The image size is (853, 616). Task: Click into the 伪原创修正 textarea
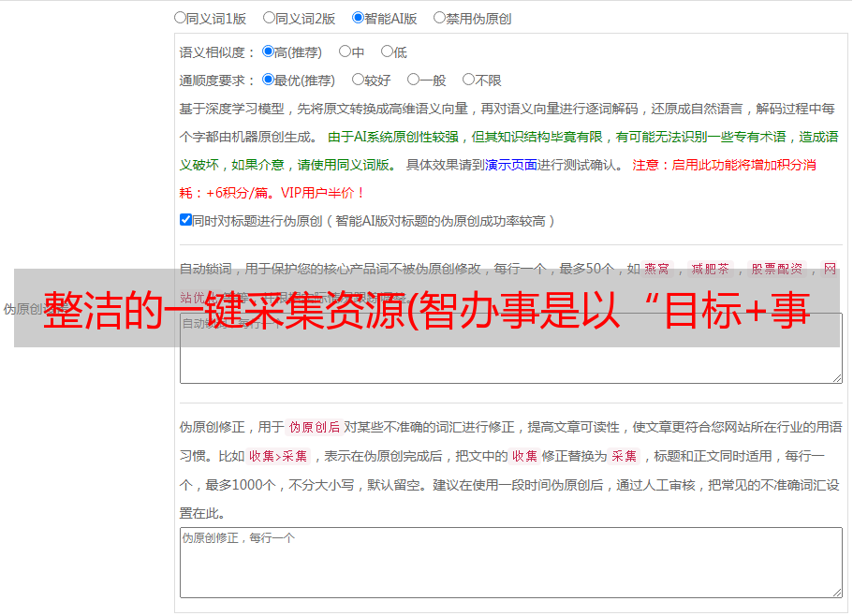click(511, 563)
